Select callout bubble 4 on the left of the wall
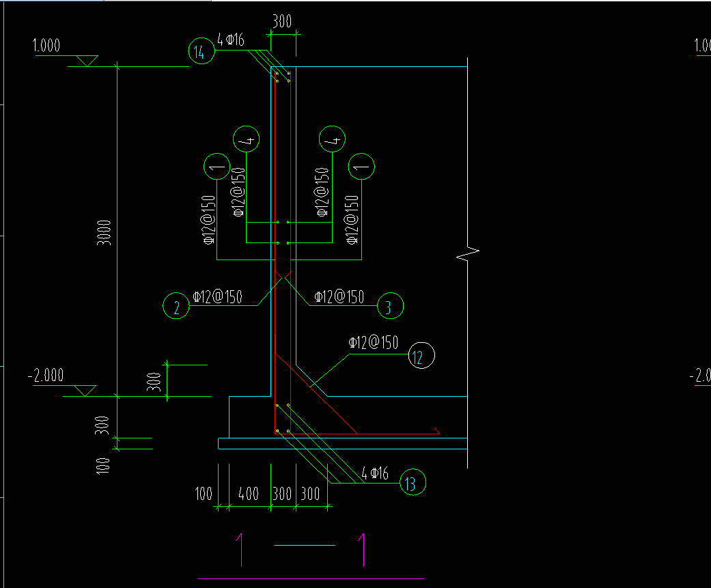Viewport: 711px width, 588px height. coord(246,139)
